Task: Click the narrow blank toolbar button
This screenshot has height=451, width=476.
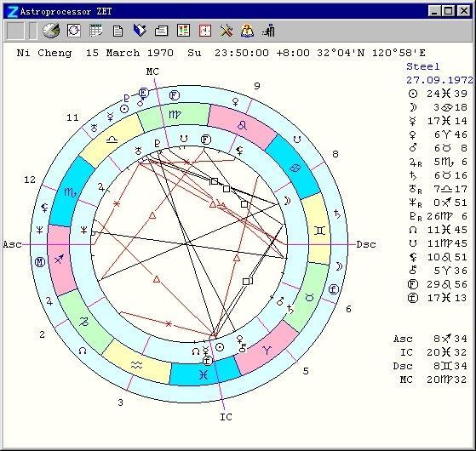Action: (x=33, y=31)
